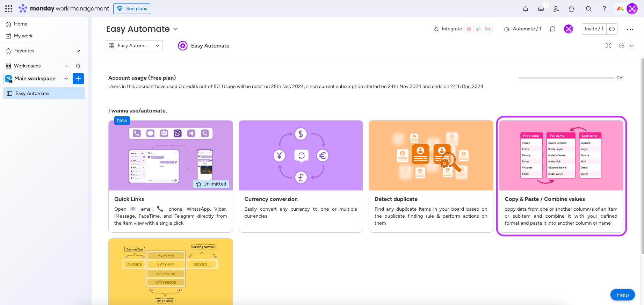Screen dimensions: 644x305
Task: Open the board discussion chat icon
Action: tap(552, 29)
